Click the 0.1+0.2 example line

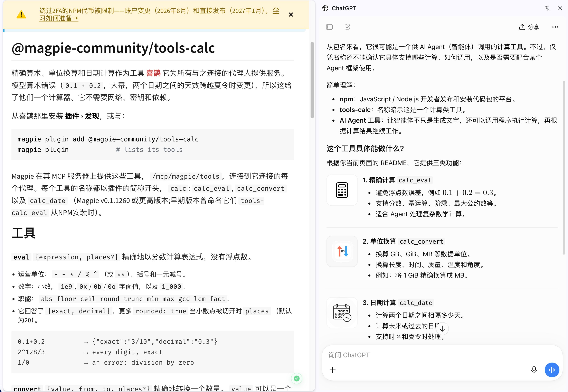point(117,342)
